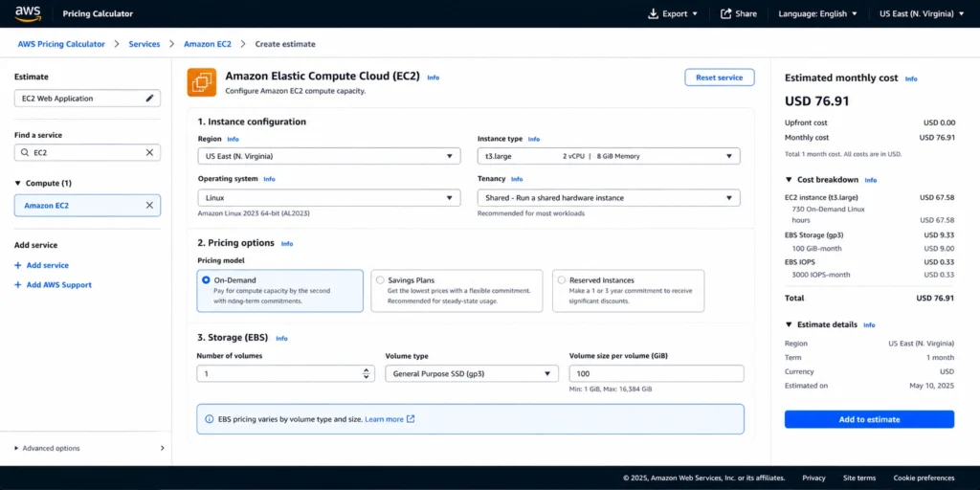
Task: Click the Pricing Calculator header title
Action: click(x=98, y=13)
